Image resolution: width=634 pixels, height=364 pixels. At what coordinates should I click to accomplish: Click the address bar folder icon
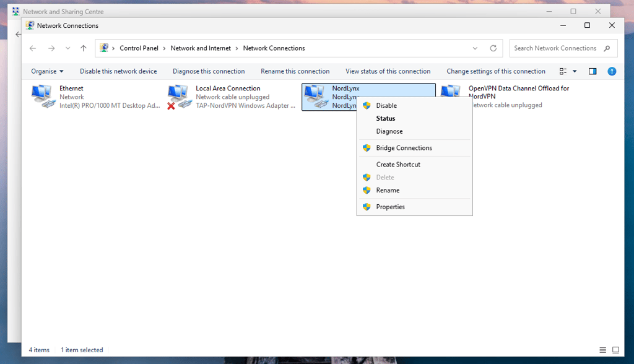point(104,48)
